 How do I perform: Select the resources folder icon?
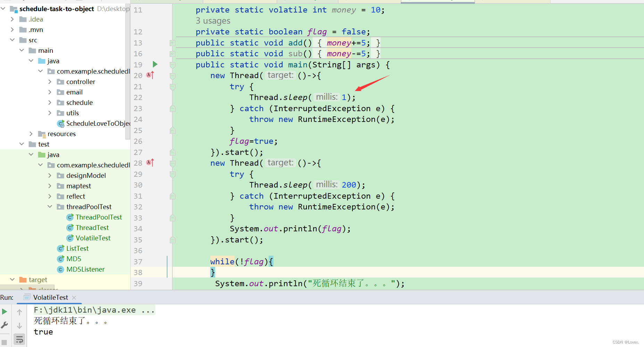(x=42, y=134)
